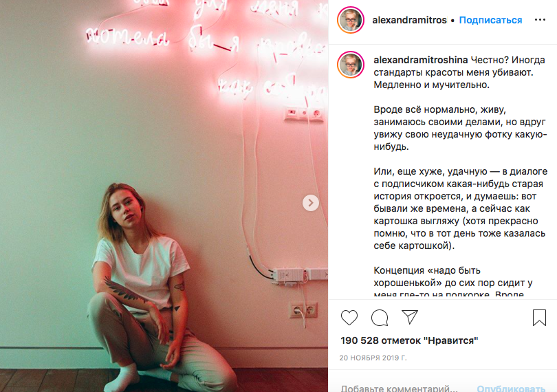Focus the Добавьте комментарий field
The image size is (557, 392).
pos(400,388)
